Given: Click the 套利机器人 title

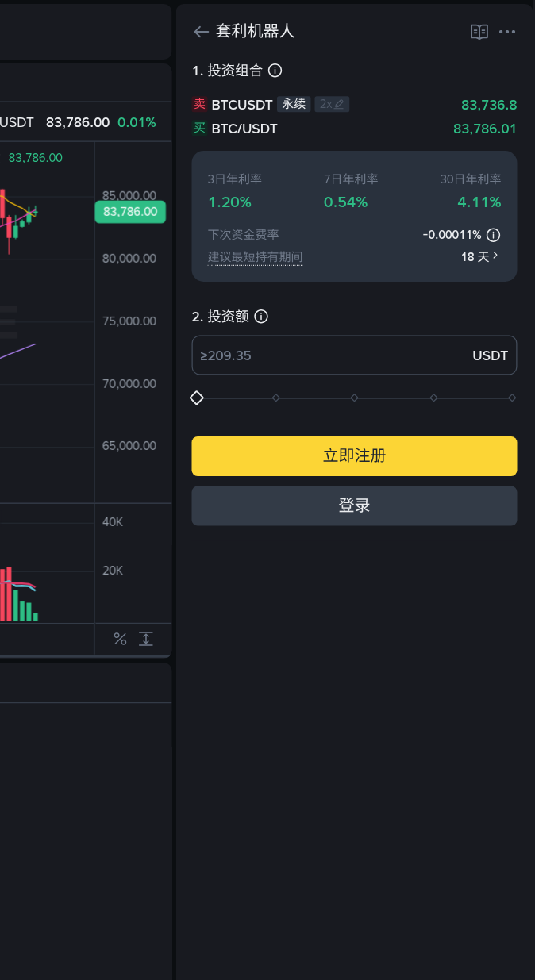Looking at the screenshot, I should click(x=256, y=32).
